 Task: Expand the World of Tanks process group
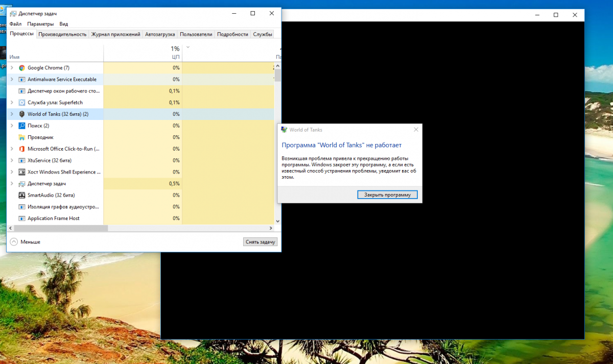pyautogui.click(x=12, y=114)
